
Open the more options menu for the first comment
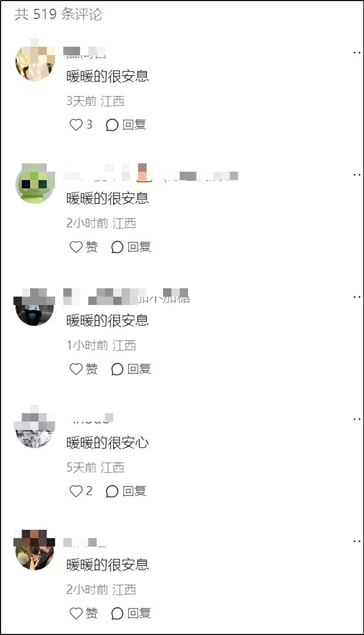pyautogui.click(x=357, y=52)
